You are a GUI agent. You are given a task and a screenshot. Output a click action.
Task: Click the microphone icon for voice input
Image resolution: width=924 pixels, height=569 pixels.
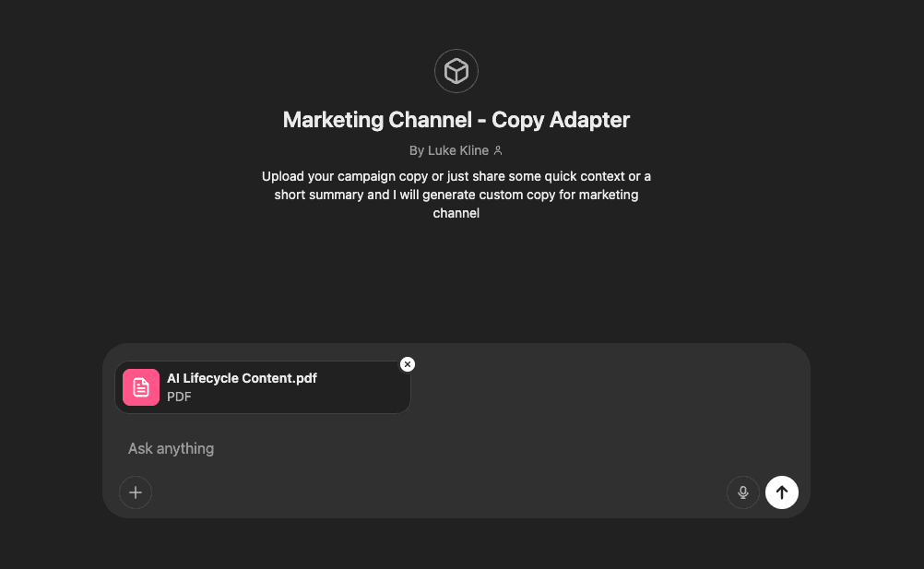click(x=742, y=492)
